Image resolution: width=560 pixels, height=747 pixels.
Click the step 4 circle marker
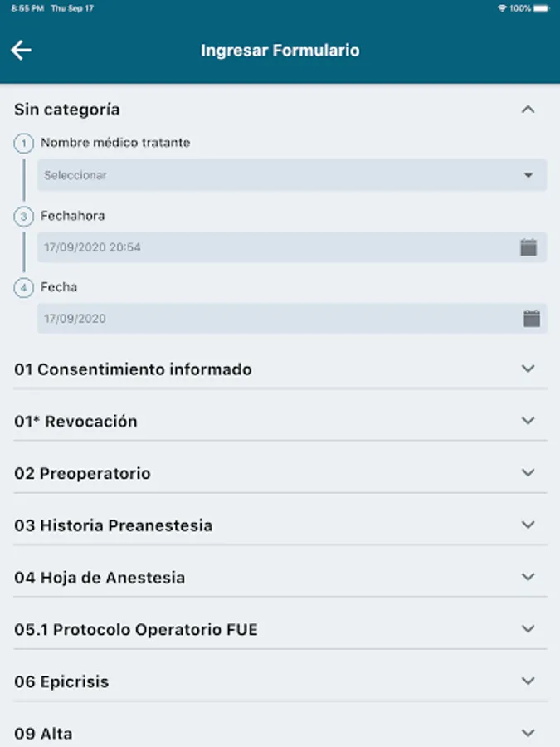(x=23, y=288)
